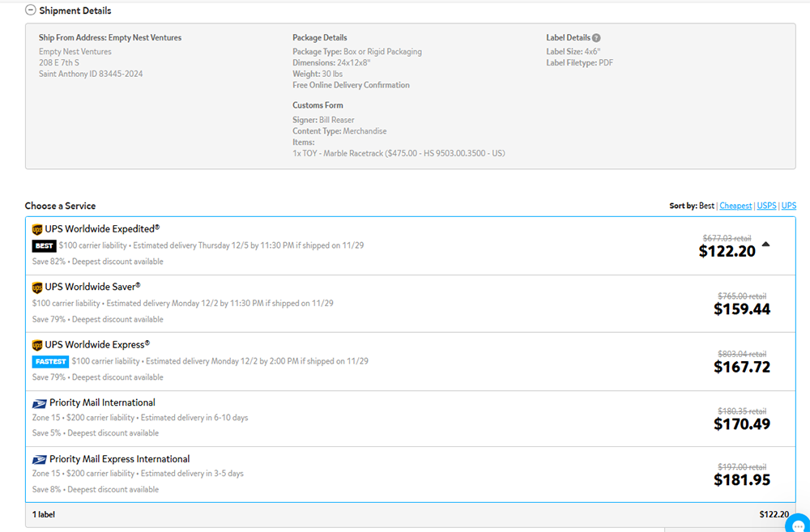Click the Package Details heading
Screen dimensions: 810x532
[320, 38]
